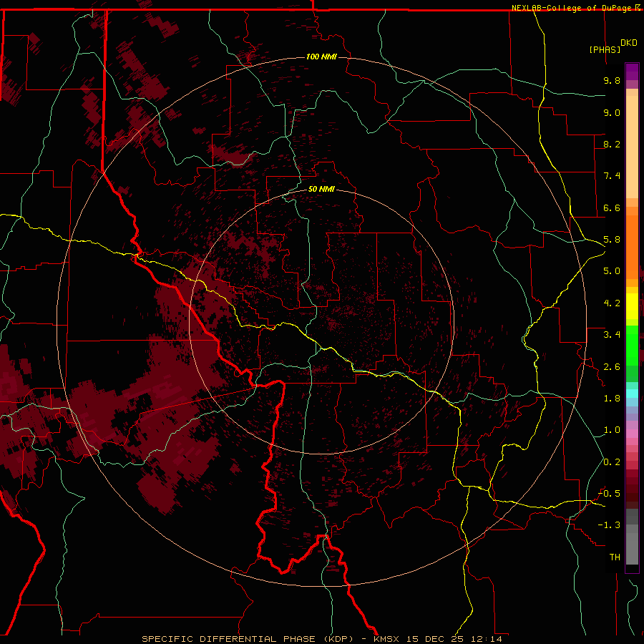Viewport: 644px width, 644px height.
Task: Click the 50 NMI range ring label
Action: tap(321, 189)
